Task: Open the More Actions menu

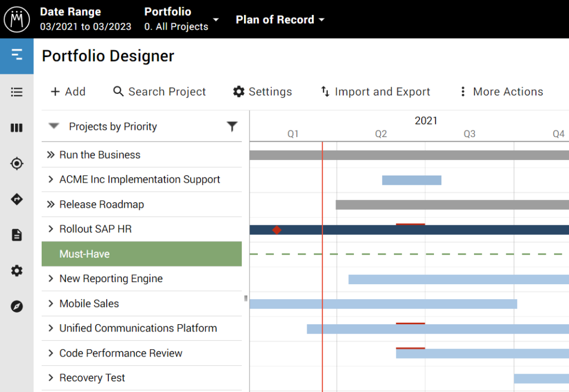Action: click(501, 92)
